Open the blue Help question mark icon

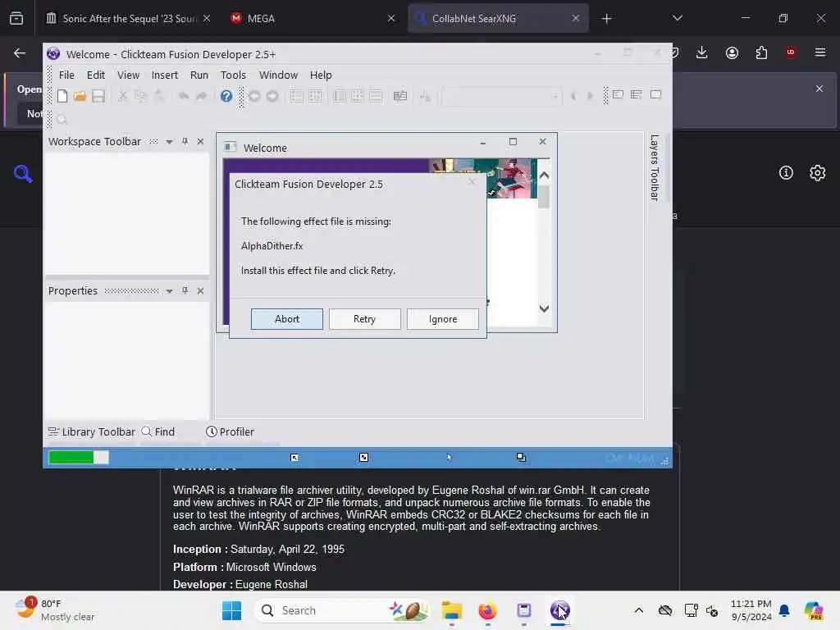[226, 96]
